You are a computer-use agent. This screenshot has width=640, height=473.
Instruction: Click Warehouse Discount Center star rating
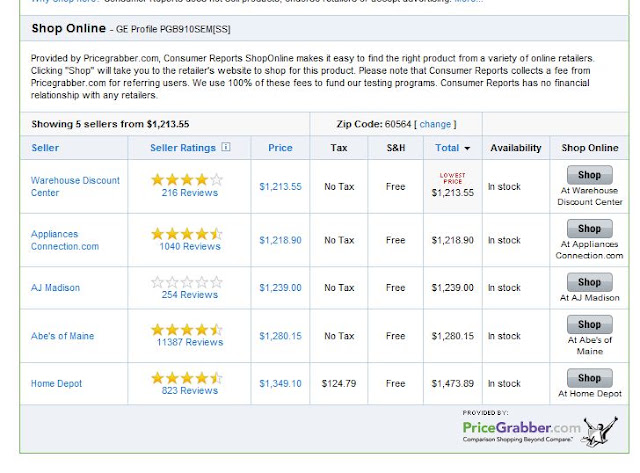187,180
